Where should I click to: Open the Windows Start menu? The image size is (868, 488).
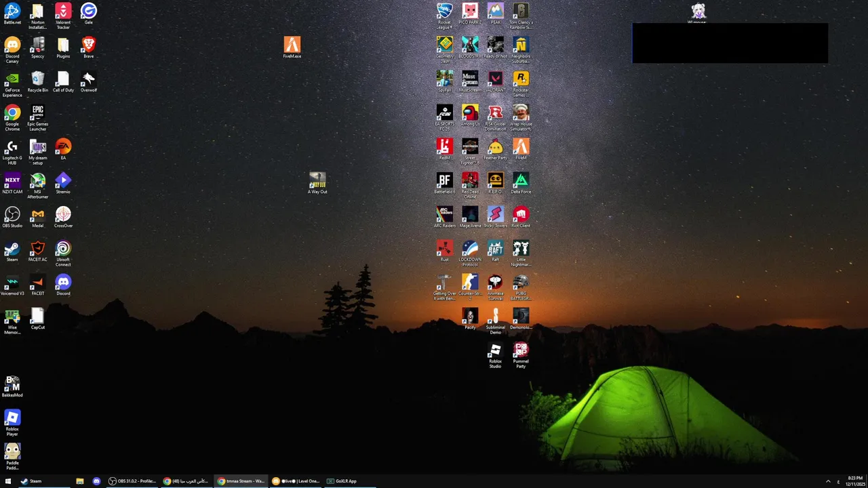point(8,481)
